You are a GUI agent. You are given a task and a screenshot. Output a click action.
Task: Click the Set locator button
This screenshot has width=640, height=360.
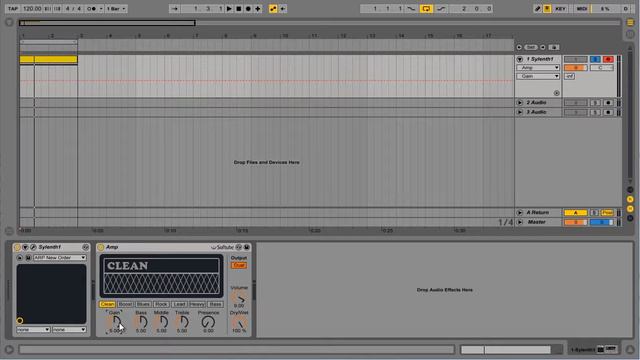(x=531, y=47)
